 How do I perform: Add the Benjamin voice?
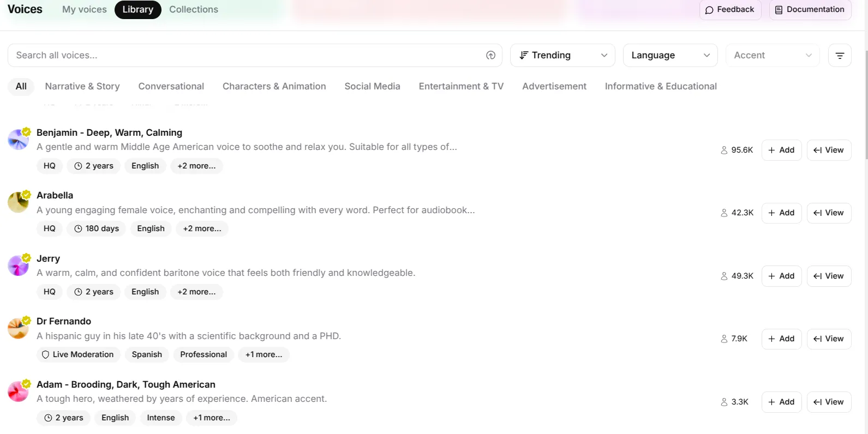[781, 150]
